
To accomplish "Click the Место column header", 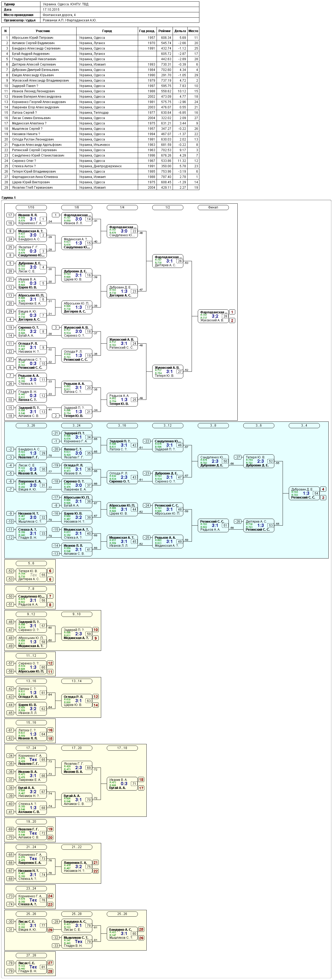I will tap(193, 31).
